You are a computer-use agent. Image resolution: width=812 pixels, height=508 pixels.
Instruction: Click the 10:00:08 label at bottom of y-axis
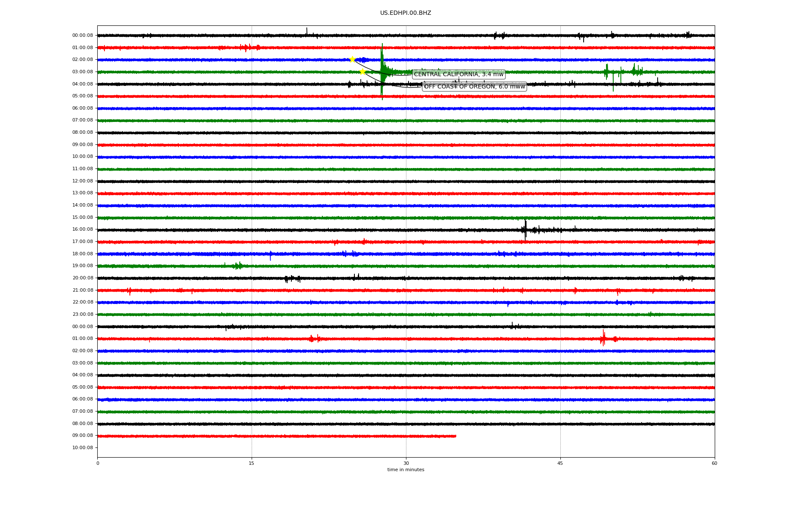(x=82, y=448)
